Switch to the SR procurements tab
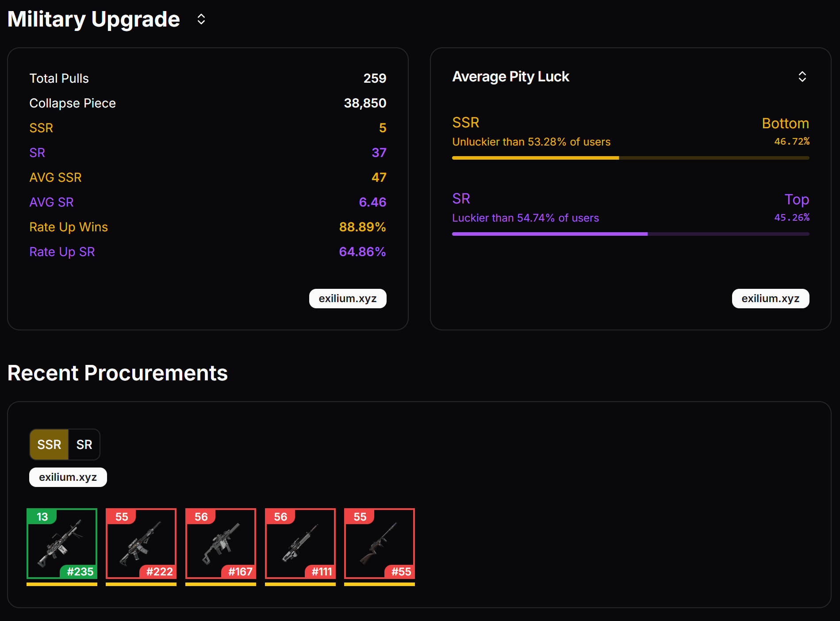Screen dimensions: 840x621 pyautogui.click(x=84, y=445)
